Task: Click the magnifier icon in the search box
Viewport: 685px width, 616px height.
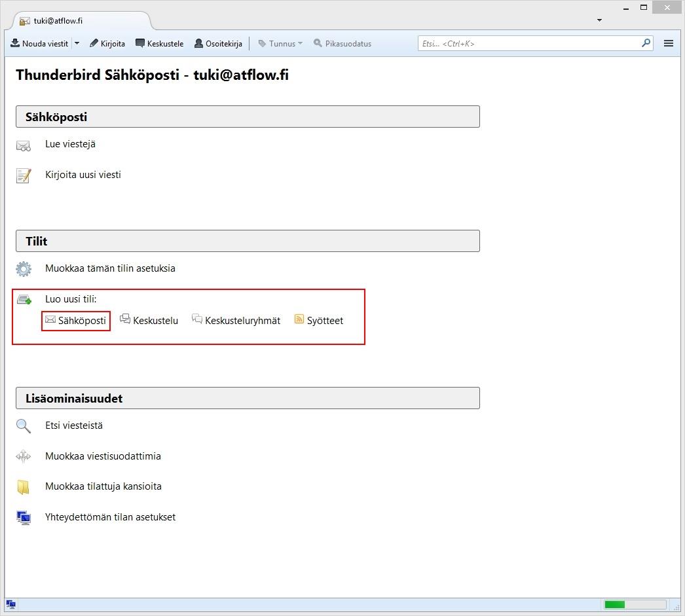Action: tap(646, 43)
